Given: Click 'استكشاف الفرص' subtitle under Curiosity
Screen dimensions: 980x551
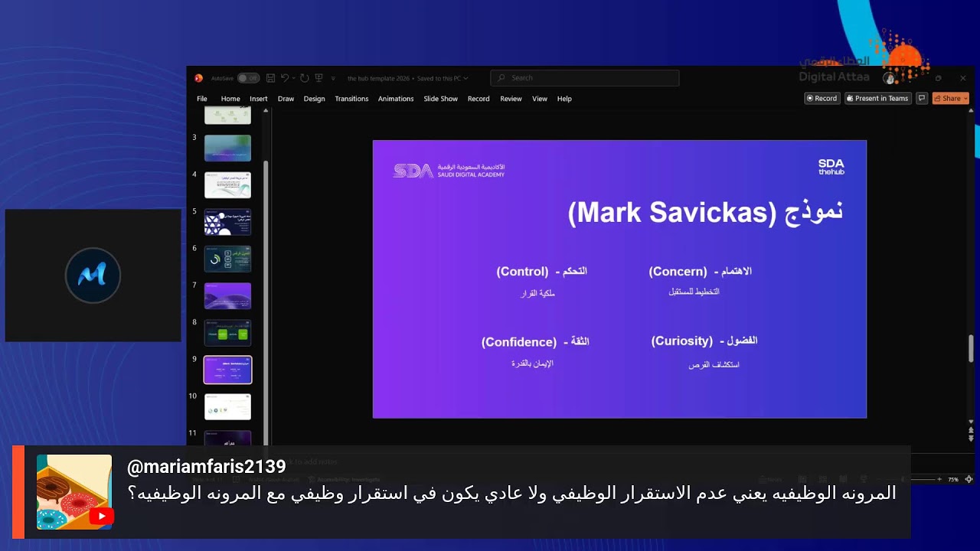Looking at the screenshot, I should tap(714, 365).
